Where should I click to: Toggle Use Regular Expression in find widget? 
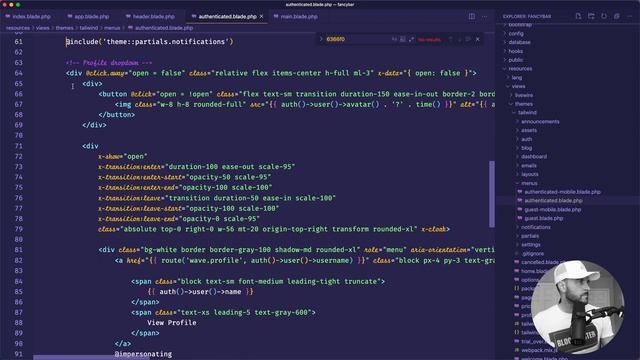(411, 39)
